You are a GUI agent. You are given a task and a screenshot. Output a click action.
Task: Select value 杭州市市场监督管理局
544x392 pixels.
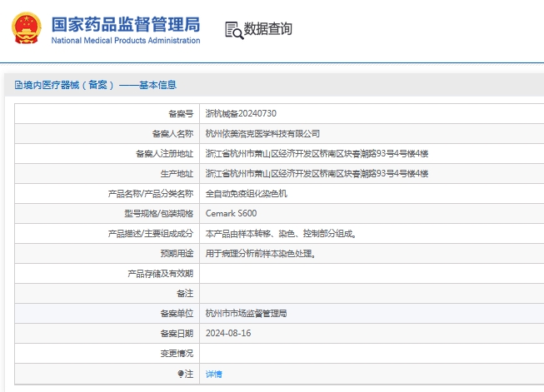pos(246,313)
